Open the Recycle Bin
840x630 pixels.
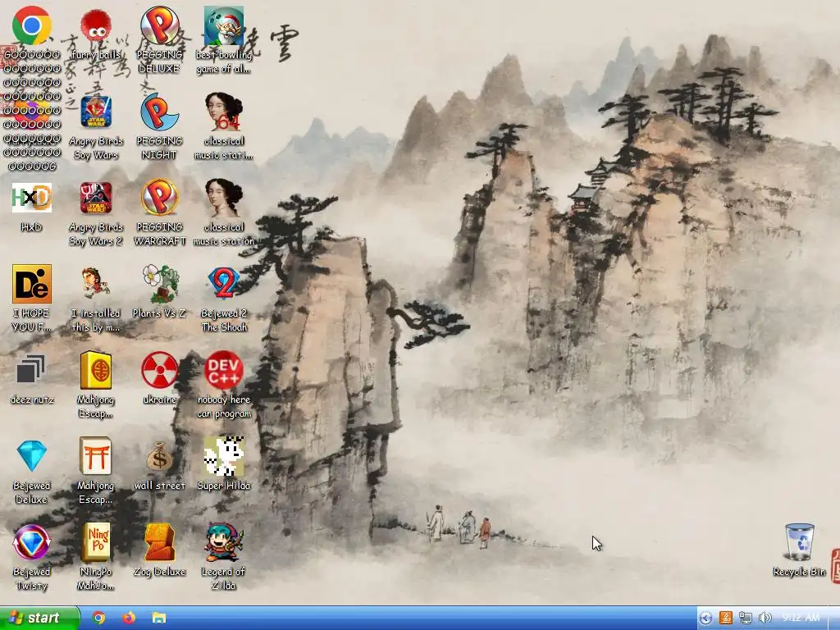pyautogui.click(x=799, y=542)
